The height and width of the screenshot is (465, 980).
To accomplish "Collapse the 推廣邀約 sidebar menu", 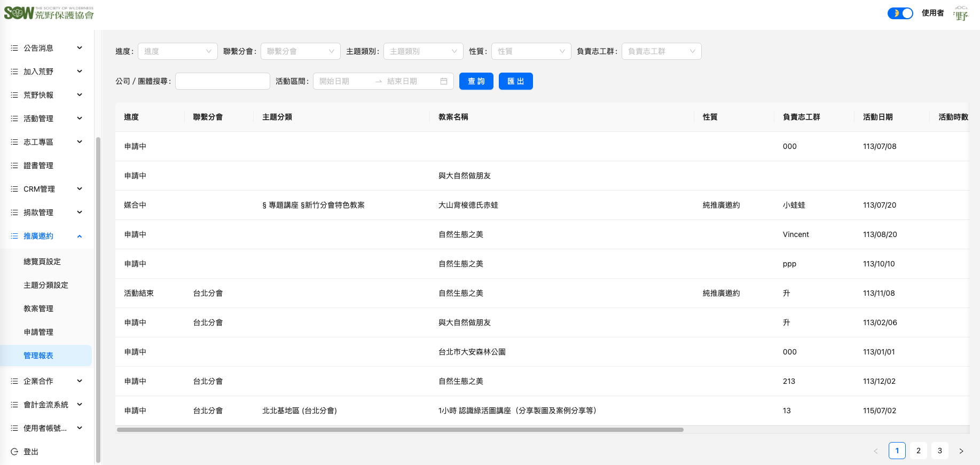I will click(80, 236).
